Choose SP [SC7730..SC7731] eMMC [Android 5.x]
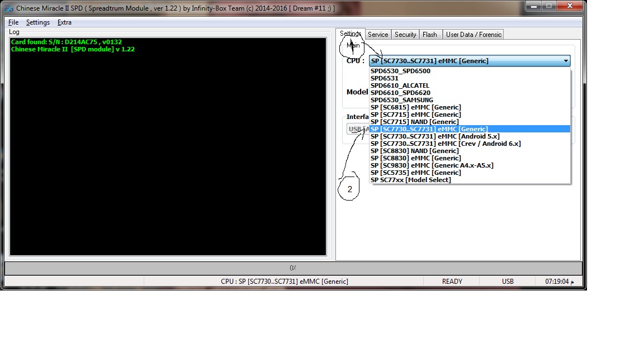 (x=470, y=136)
